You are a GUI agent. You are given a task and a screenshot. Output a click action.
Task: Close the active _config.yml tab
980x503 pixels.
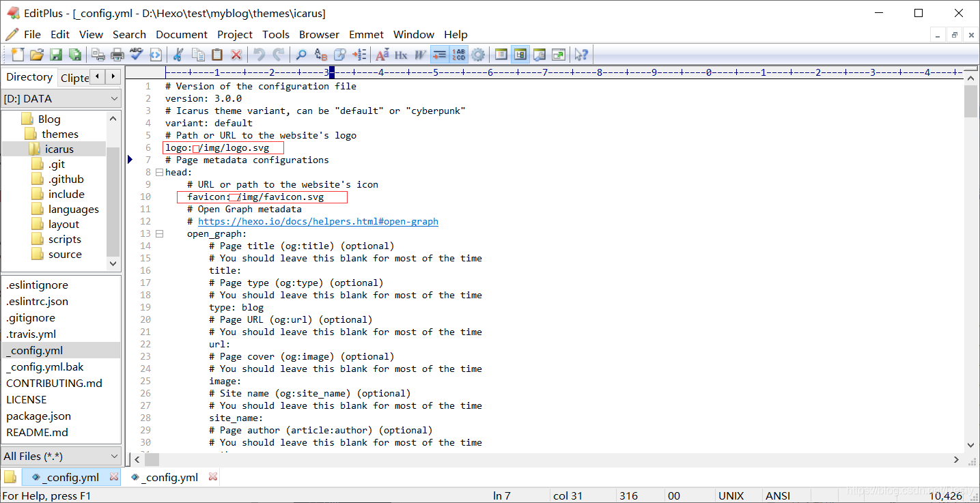point(114,476)
